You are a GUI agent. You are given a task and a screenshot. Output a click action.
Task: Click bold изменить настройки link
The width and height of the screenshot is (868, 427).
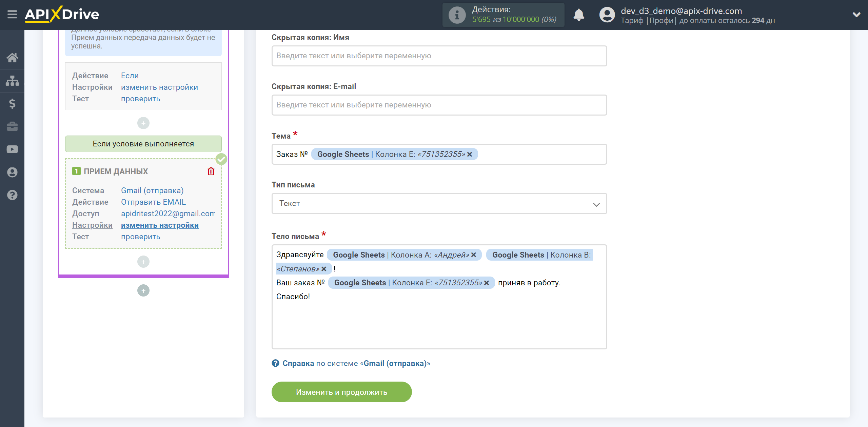point(160,225)
